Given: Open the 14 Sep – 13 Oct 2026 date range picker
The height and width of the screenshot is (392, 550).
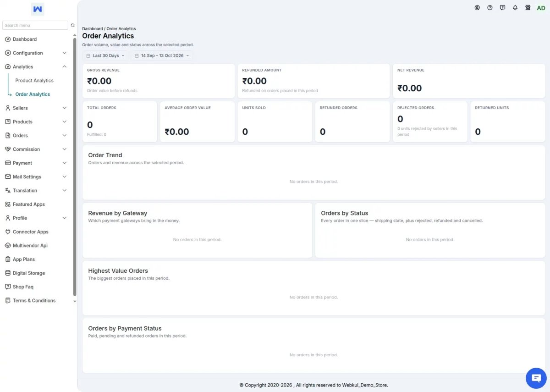Looking at the screenshot, I should click(162, 55).
